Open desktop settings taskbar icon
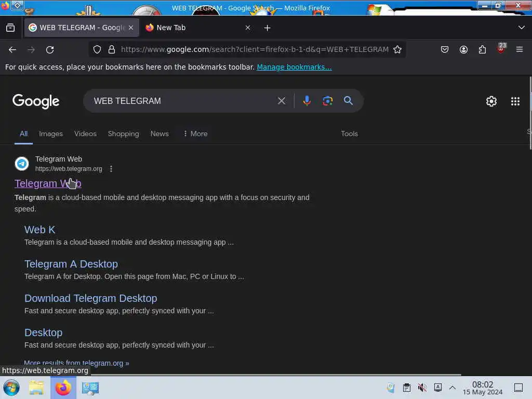The width and height of the screenshot is (532, 399). [x=90, y=388]
